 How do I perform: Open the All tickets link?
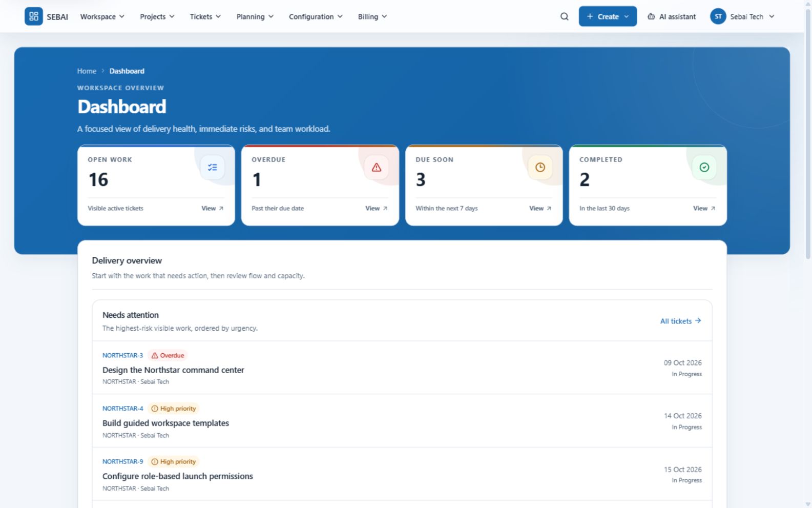(x=681, y=321)
